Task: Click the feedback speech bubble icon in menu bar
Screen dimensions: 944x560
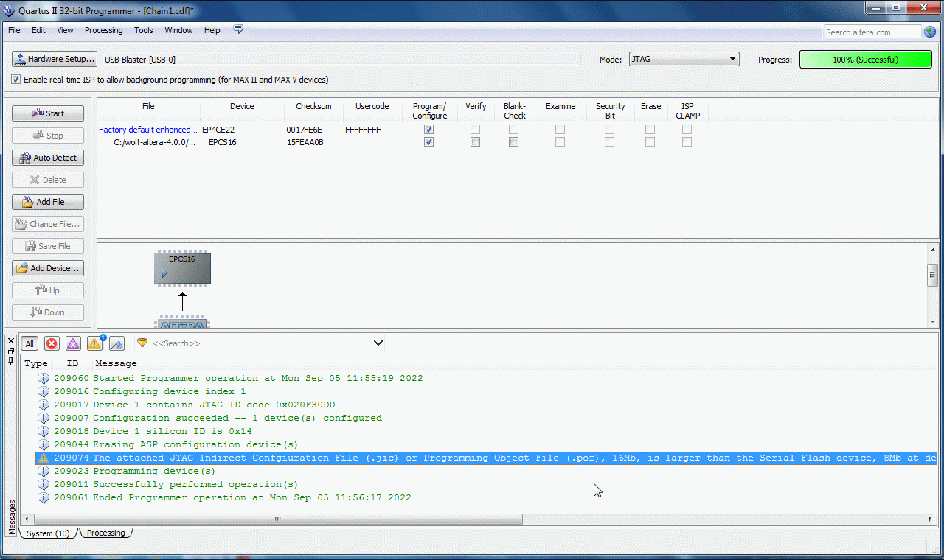Action: 238,30
